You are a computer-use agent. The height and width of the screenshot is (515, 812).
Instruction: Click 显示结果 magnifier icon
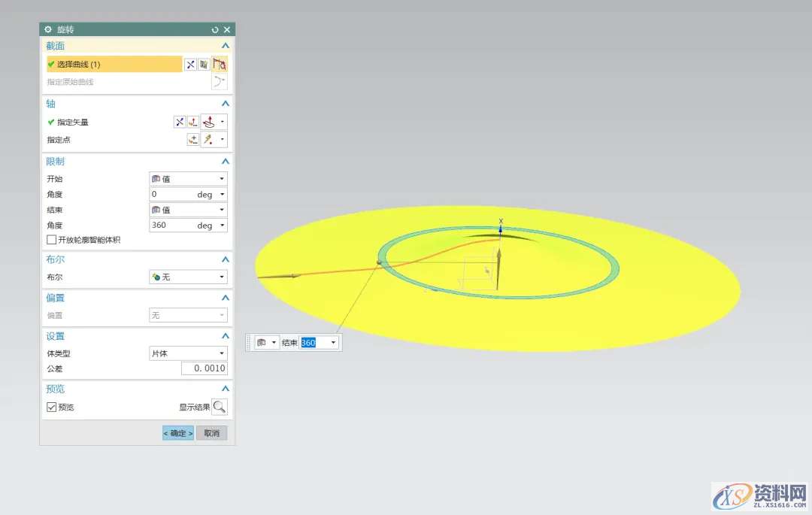[219, 407]
